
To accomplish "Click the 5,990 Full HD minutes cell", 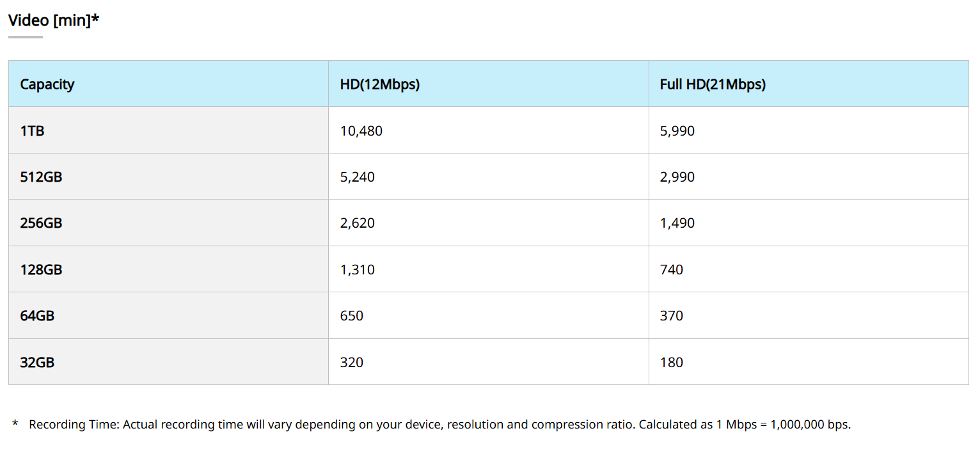I will (x=677, y=131).
